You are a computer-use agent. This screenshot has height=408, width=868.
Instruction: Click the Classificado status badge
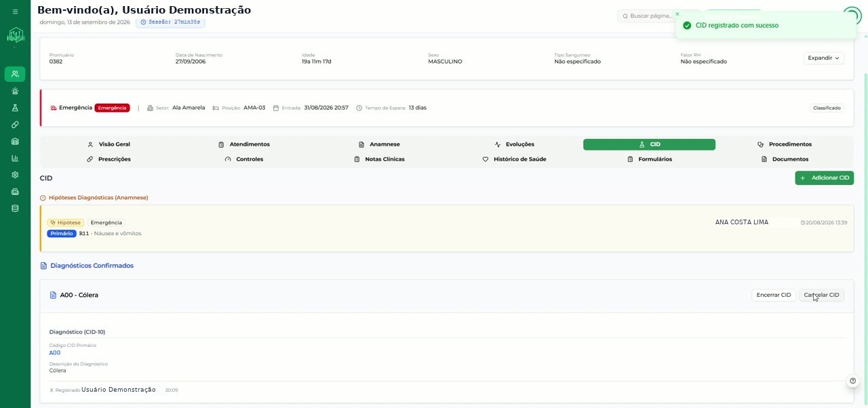pos(827,108)
